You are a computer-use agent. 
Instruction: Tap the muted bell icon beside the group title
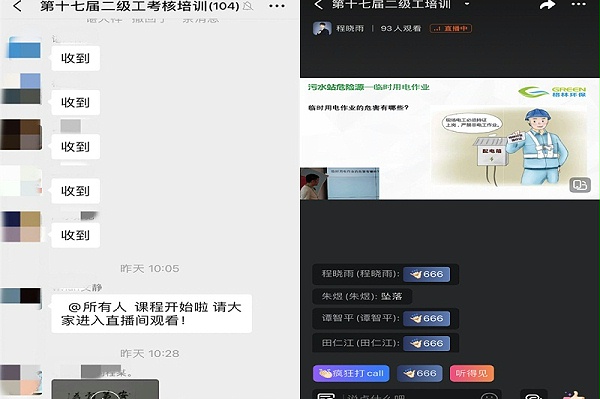[248, 6]
